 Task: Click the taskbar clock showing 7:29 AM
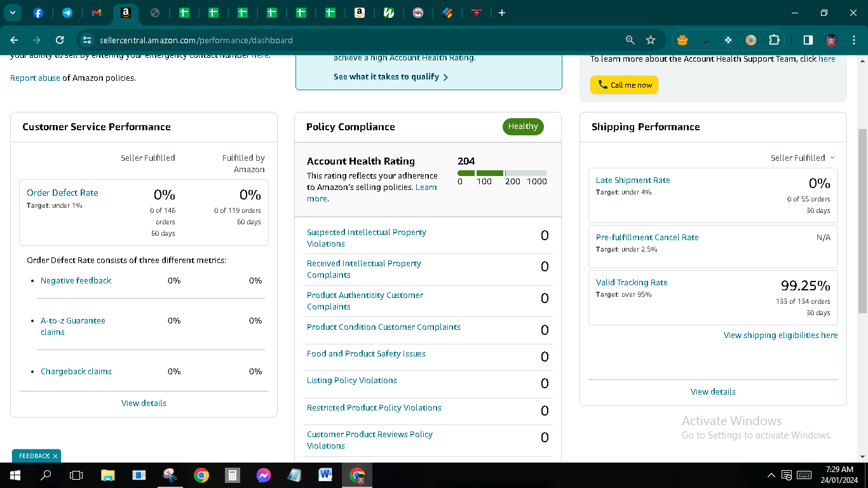(839, 475)
